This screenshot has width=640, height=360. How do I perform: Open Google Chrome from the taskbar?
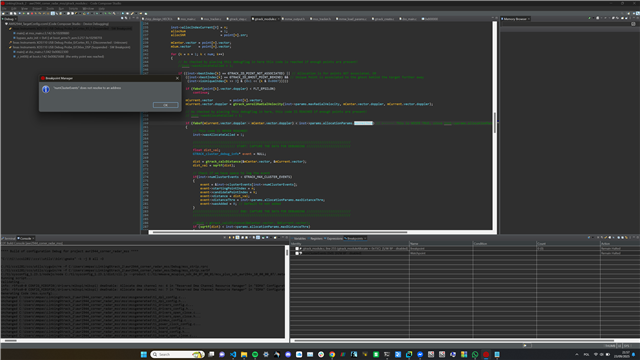pos(332,354)
